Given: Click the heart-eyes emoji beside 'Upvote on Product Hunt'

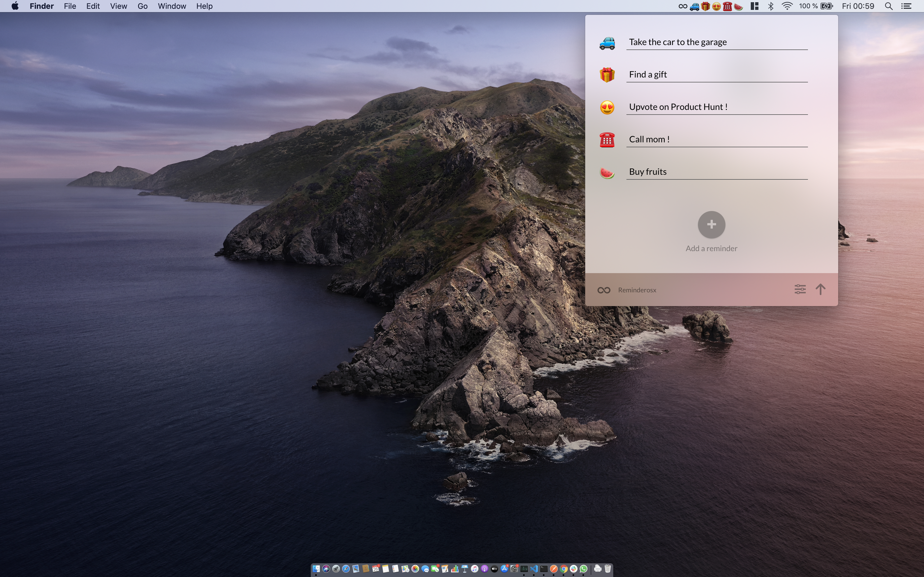Looking at the screenshot, I should click(x=607, y=107).
